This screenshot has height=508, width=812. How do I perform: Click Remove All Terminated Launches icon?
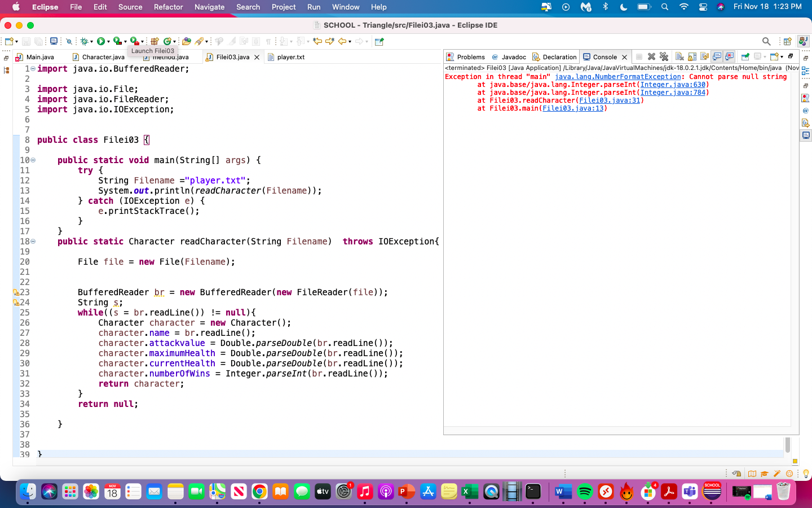[664, 56]
